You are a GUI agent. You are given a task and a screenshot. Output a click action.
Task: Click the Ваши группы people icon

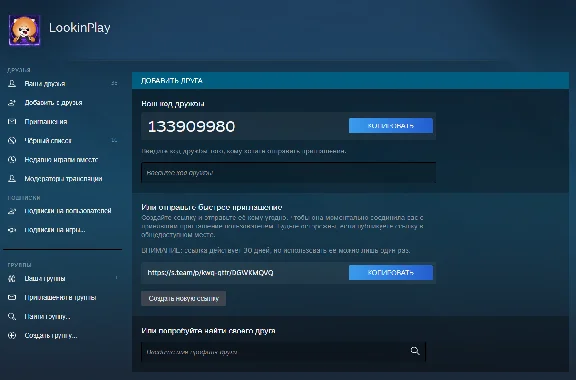(x=12, y=279)
